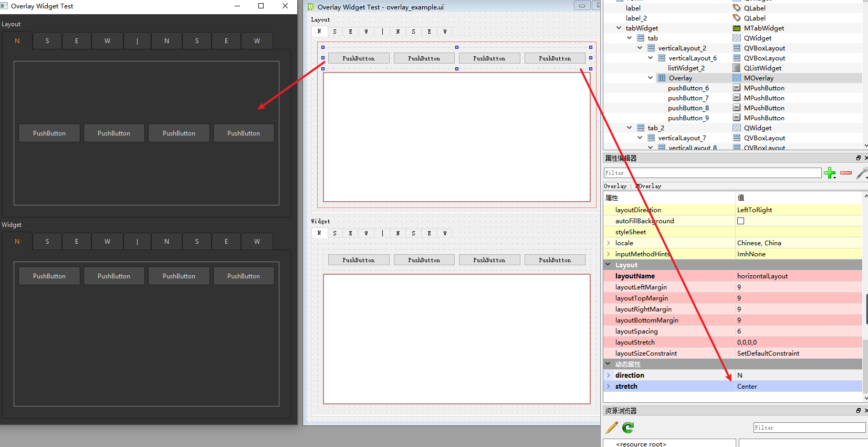This screenshot has height=447, width=868.
Task: Click the pencil edit resources icon
Action: (x=612, y=428)
